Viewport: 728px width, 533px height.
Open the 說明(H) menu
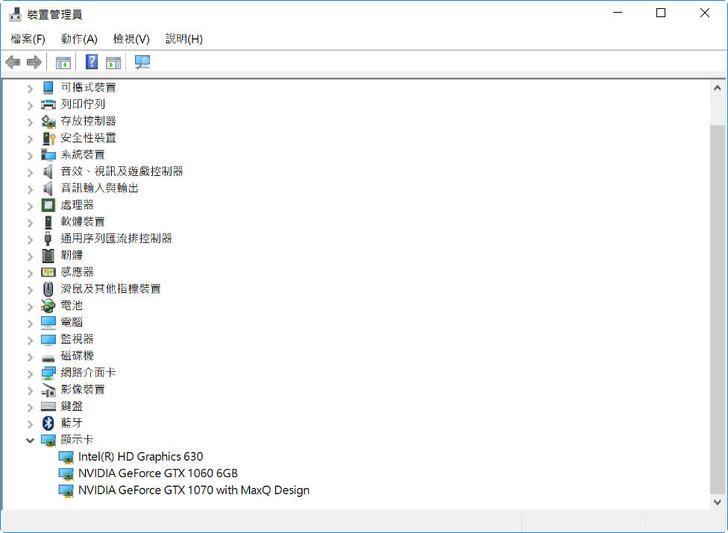click(184, 39)
